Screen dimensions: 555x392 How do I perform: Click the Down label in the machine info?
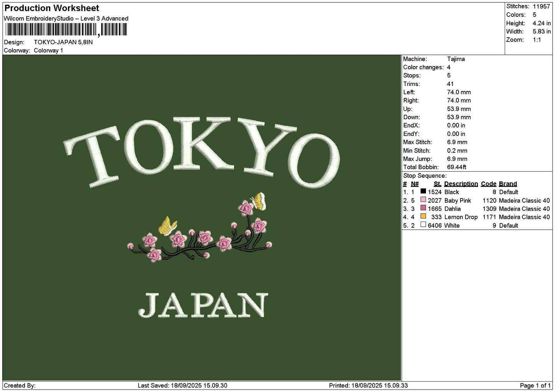click(x=412, y=117)
